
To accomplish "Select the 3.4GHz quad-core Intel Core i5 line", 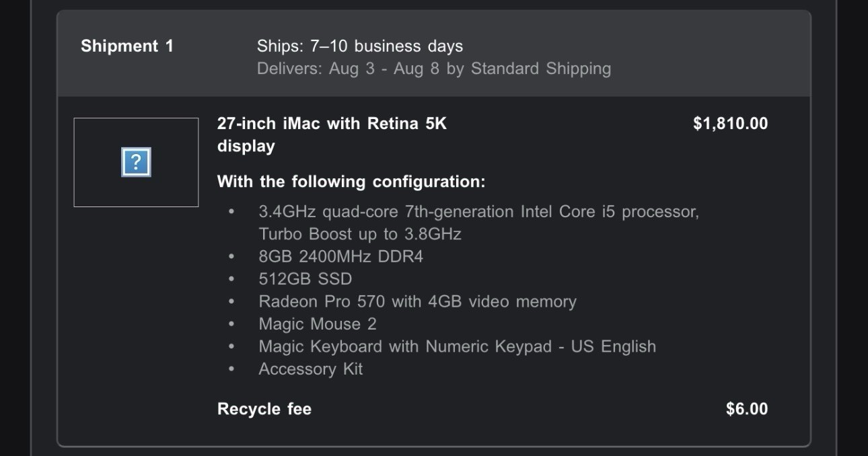I will pyautogui.click(x=478, y=212).
